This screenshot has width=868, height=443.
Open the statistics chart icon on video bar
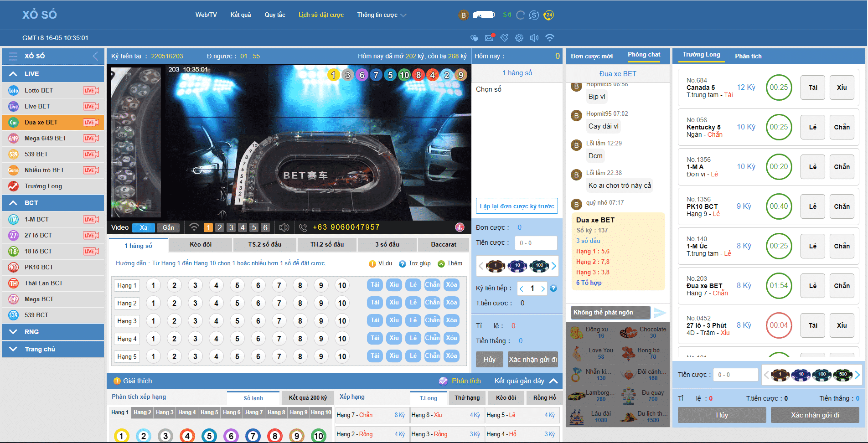[460, 227]
